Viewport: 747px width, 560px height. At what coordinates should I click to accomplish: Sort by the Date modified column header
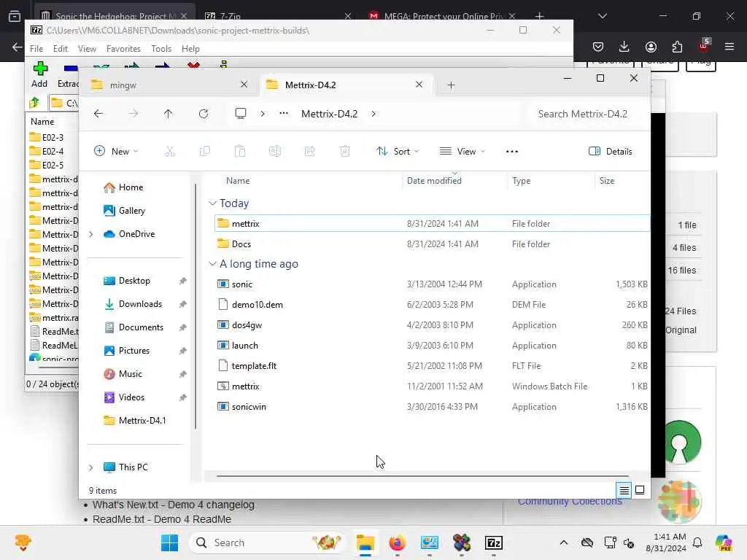click(x=454, y=181)
